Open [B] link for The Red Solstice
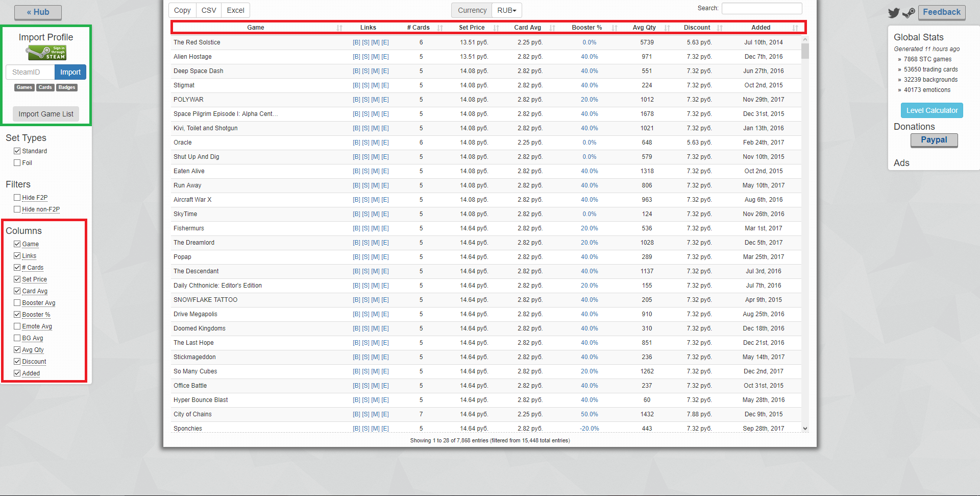Viewport: 980px width, 496px height. (356, 42)
